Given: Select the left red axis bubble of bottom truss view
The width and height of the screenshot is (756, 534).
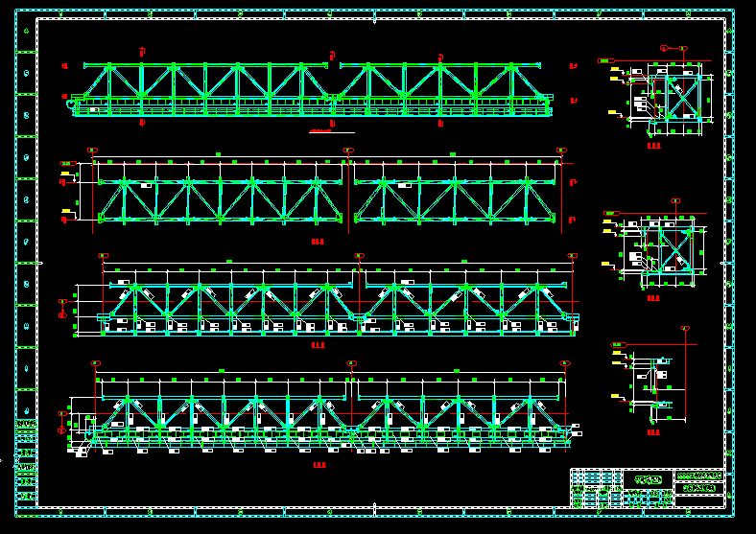Looking at the screenshot, I should [x=96, y=363].
